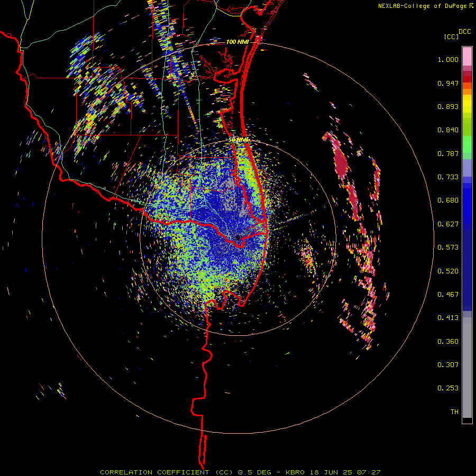The height and width of the screenshot is (476, 476).
Task: Click the 0.253 scale label
Action: coord(448,388)
